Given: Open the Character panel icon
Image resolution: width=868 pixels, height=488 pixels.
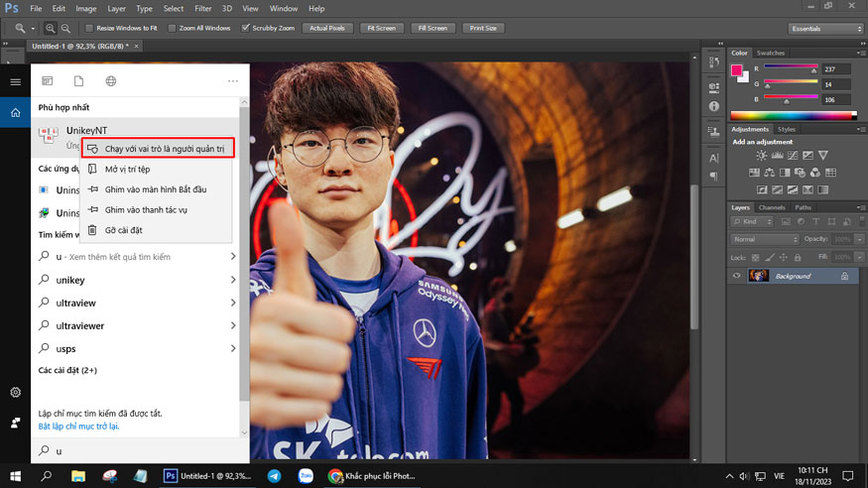Looking at the screenshot, I should click(713, 158).
